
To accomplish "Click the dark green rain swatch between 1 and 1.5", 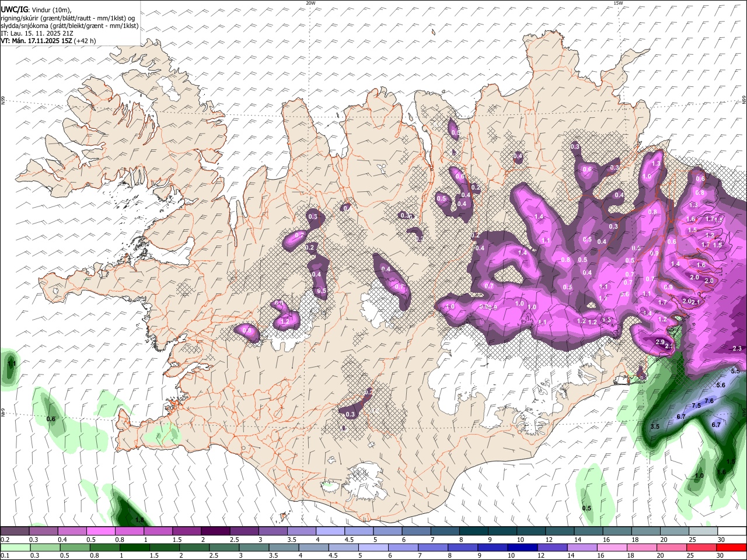I will [x=135, y=547].
